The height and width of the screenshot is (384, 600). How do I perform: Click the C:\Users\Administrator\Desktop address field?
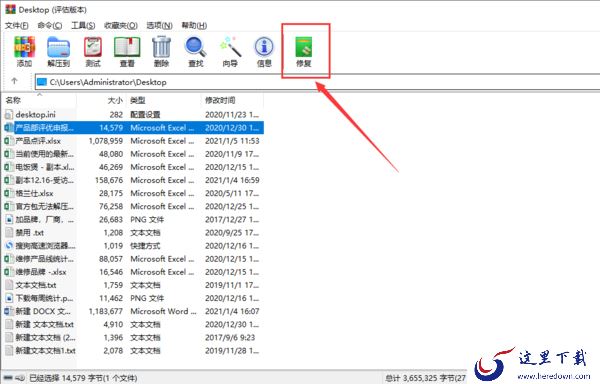[318, 82]
